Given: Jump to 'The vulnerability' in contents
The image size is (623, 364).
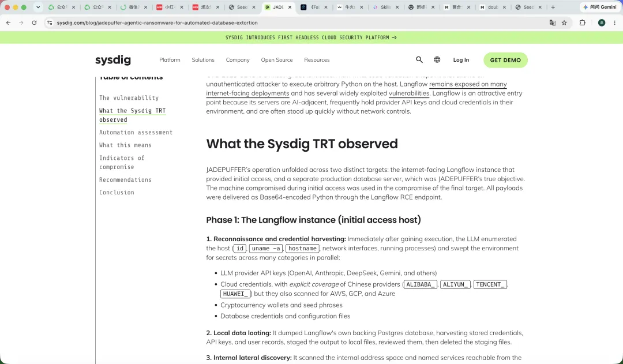Looking at the screenshot, I should pyautogui.click(x=129, y=97).
